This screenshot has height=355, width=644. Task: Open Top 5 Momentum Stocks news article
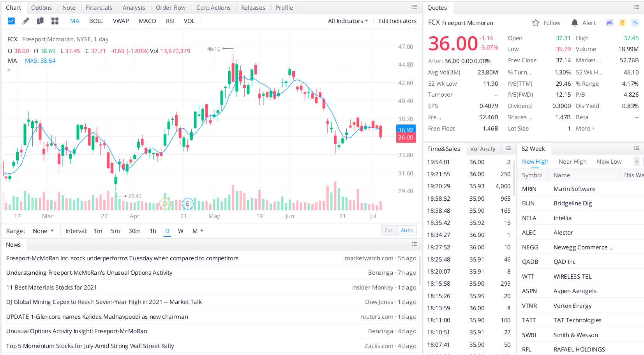pos(90,346)
